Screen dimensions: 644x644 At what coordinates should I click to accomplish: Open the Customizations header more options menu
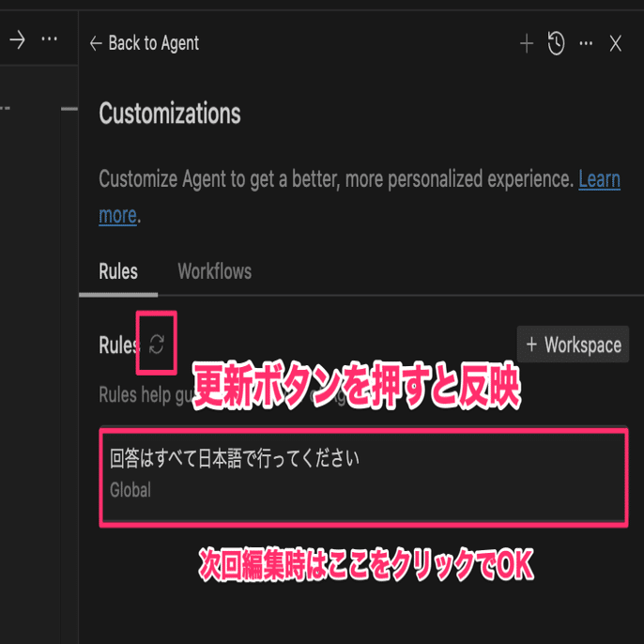coord(586,43)
